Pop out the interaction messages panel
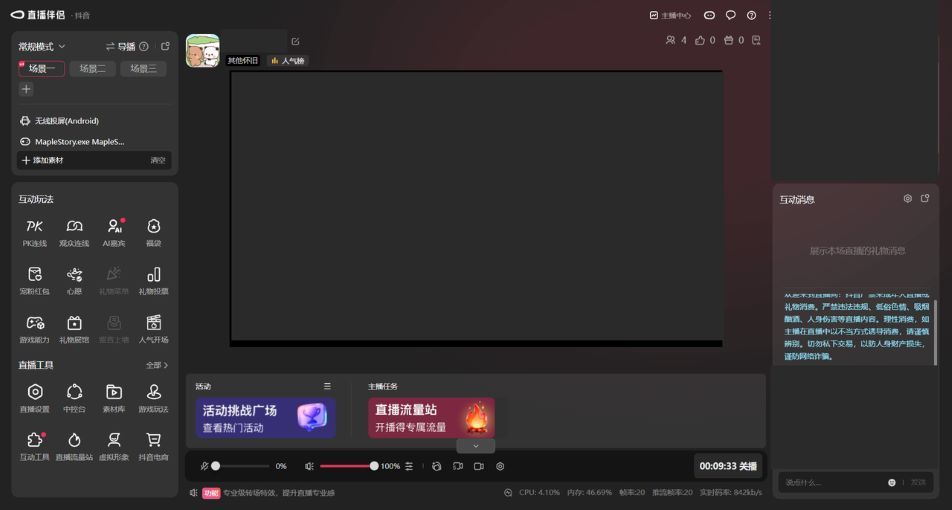 pos(925,198)
